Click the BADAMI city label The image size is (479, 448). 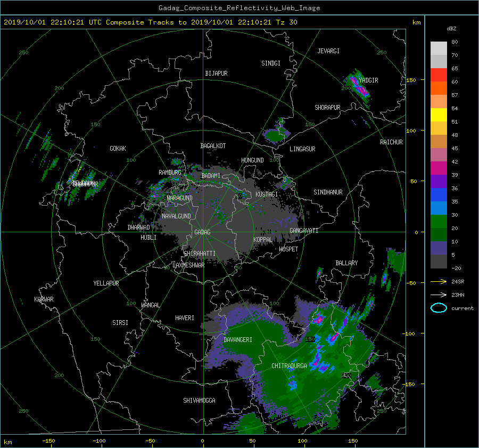click(211, 176)
